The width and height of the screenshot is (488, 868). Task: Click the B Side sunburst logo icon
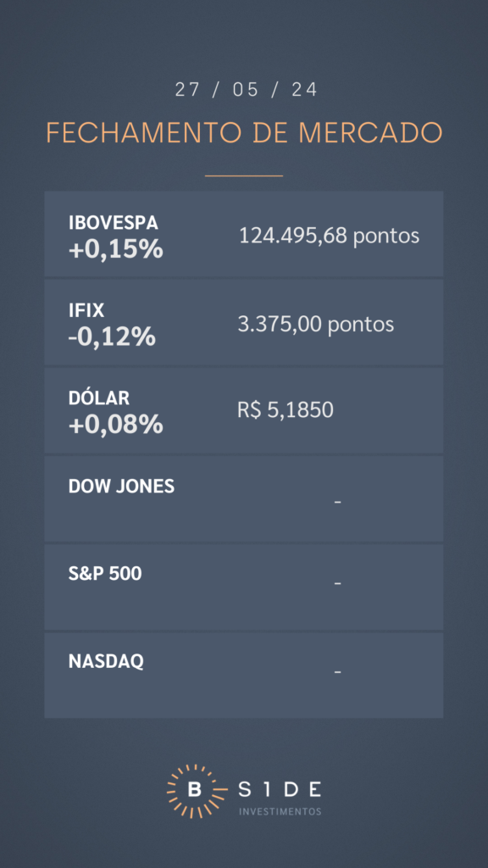tap(194, 791)
